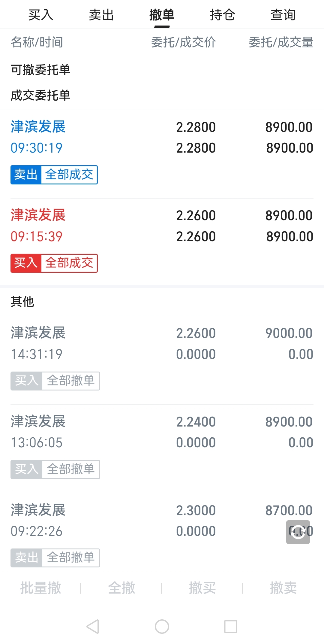Open the 持仓 tab

pyautogui.click(x=222, y=15)
